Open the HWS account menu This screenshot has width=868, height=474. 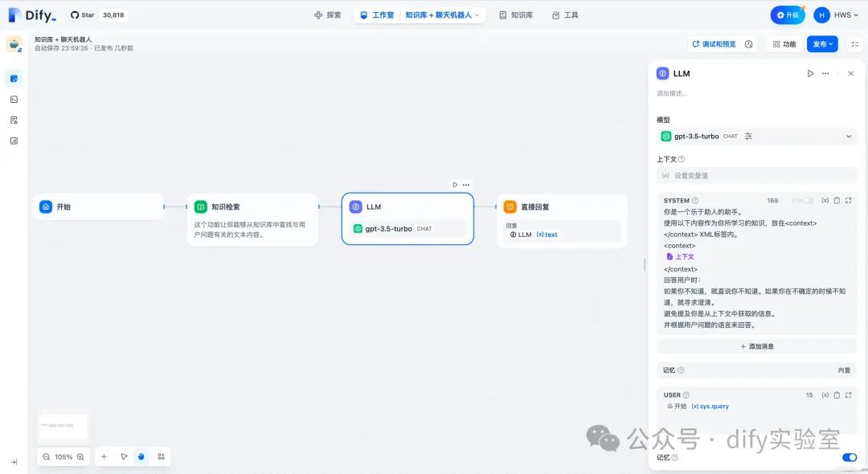click(836, 15)
